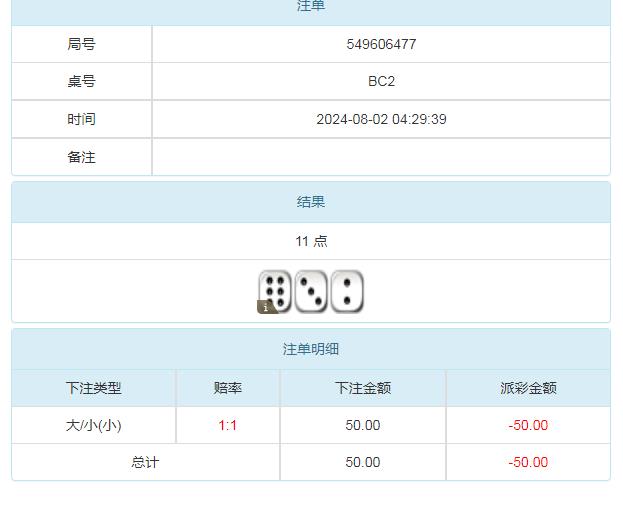The width and height of the screenshot is (623, 531).
Task: Click the six-pip dice icon
Action: click(x=276, y=290)
